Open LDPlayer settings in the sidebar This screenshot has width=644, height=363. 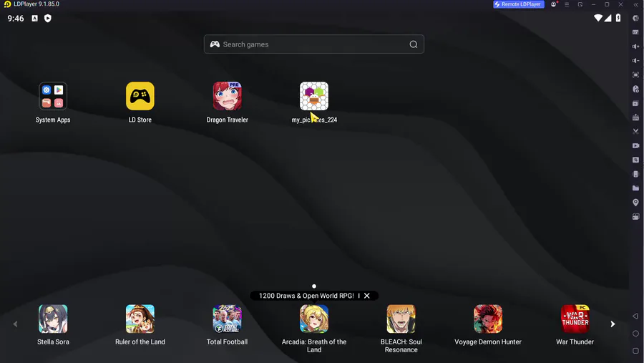point(636,18)
